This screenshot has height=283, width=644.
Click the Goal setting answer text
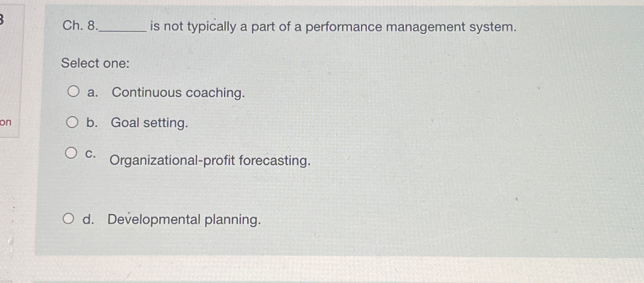[149, 123]
